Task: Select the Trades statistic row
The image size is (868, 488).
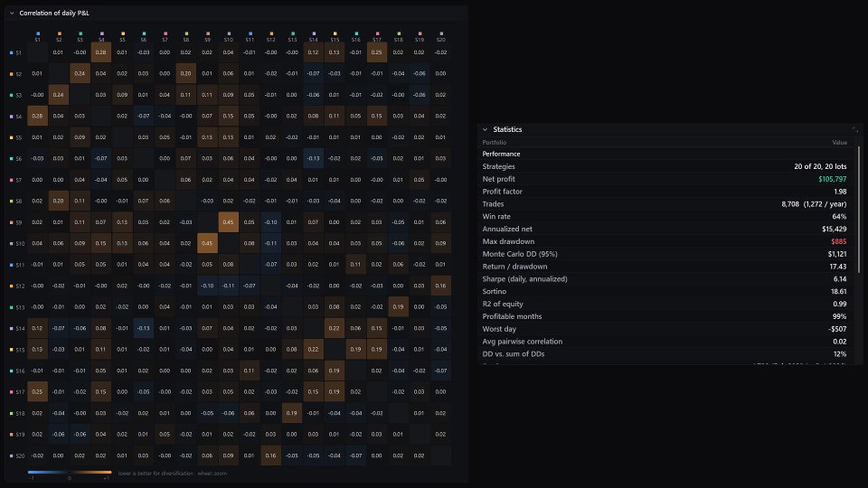Action: (665, 204)
